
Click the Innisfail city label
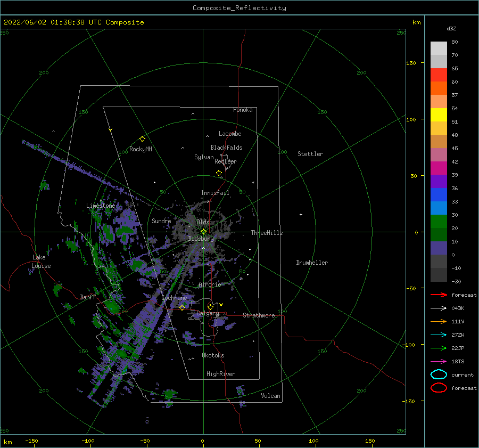(215, 193)
